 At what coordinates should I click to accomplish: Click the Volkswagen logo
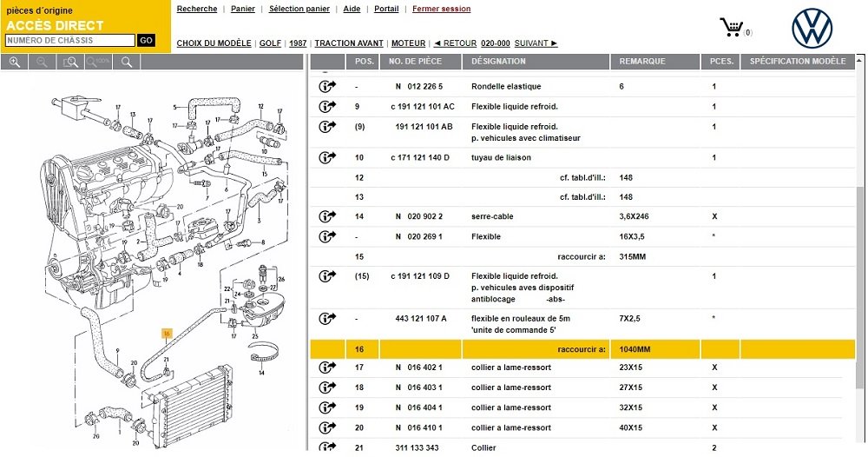pos(812,29)
